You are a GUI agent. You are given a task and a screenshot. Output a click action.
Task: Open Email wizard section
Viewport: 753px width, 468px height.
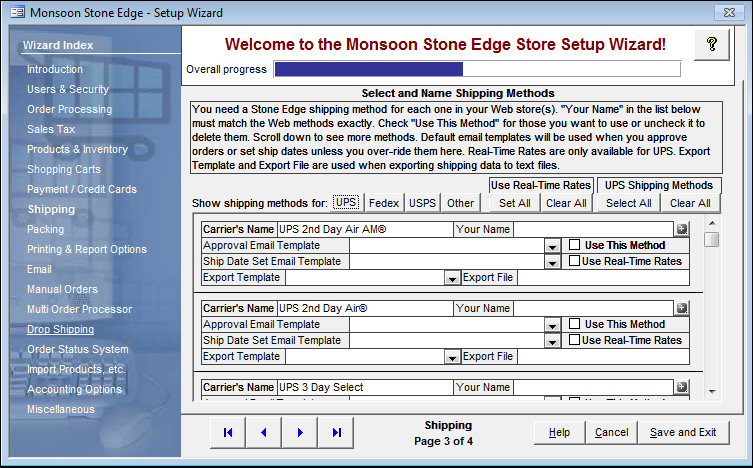click(39, 269)
